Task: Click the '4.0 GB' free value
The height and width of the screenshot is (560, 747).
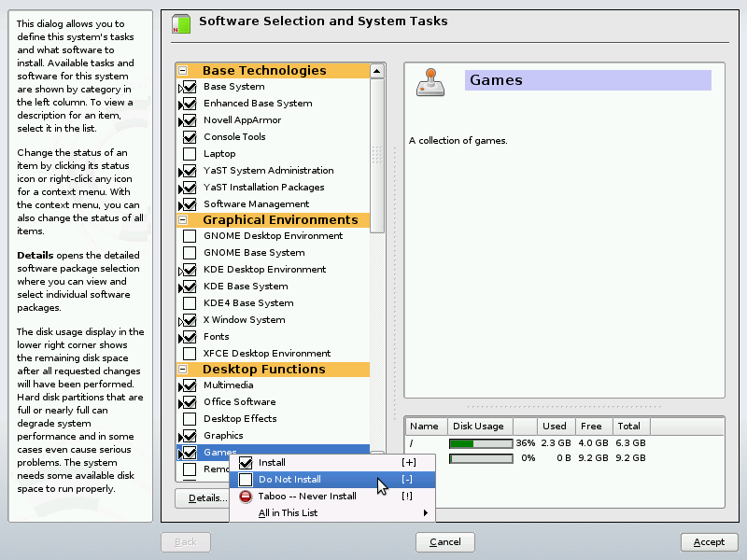Action: click(594, 443)
